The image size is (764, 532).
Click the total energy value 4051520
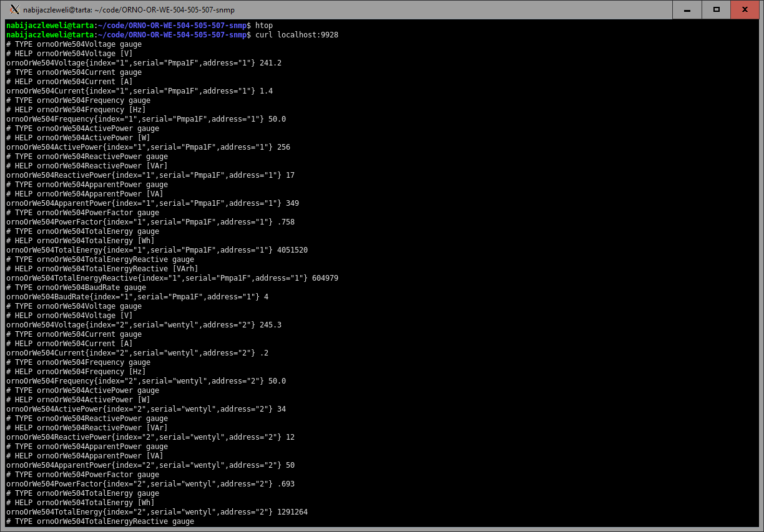(x=292, y=250)
